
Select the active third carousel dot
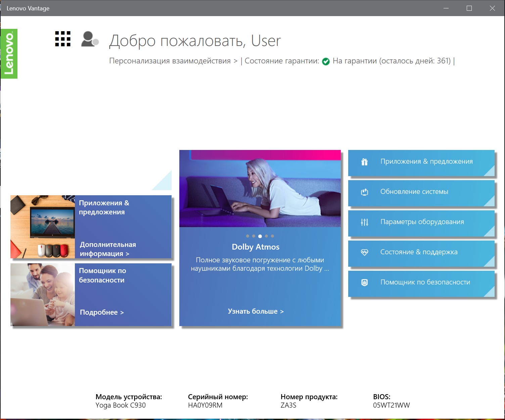(x=260, y=236)
